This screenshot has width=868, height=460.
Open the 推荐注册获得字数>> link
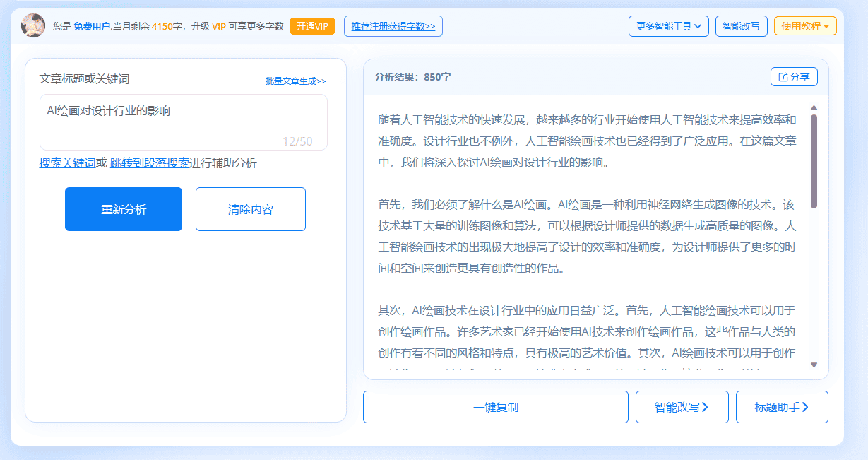point(393,26)
